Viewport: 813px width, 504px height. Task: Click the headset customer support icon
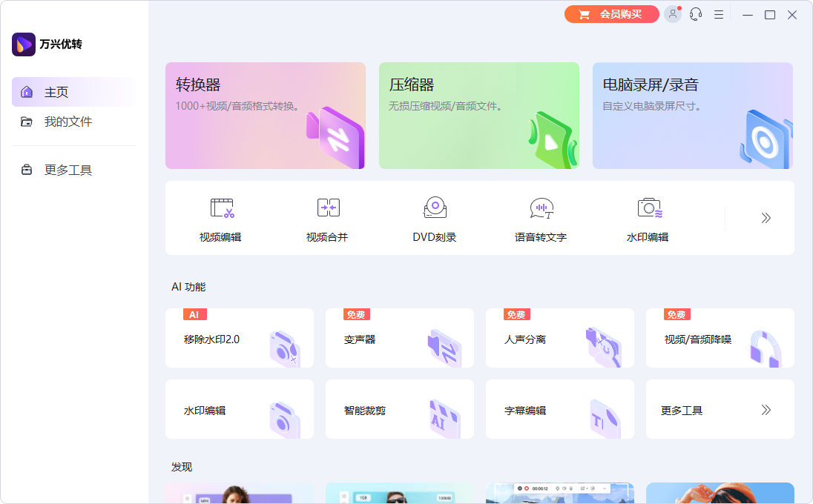coord(695,14)
